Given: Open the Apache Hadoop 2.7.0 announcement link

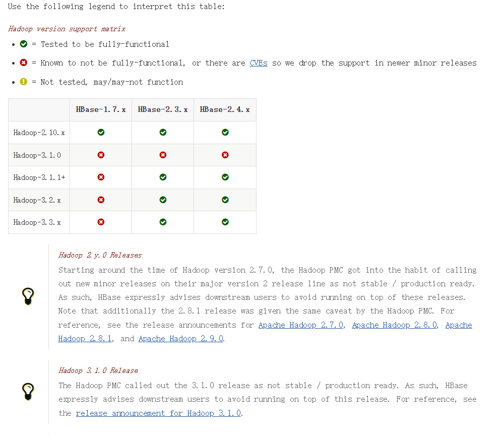Looking at the screenshot, I should 301,325.
